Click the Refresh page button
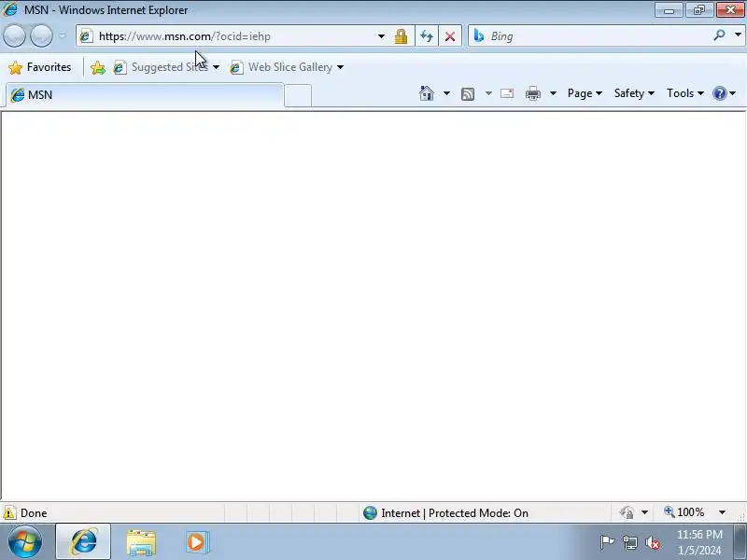Screen dimensions: 747x560 coord(427,36)
